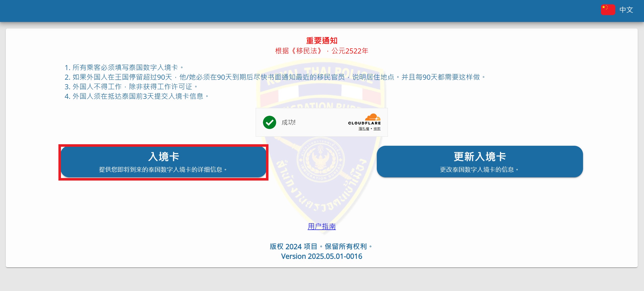Click the 入境卡 arrival card button

tap(163, 162)
